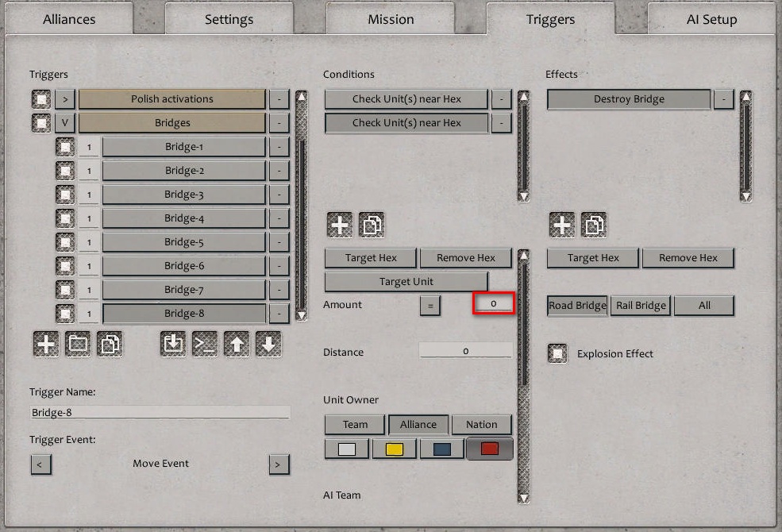
Task: Click the Target Unit button
Action: [x=406, y=282]
